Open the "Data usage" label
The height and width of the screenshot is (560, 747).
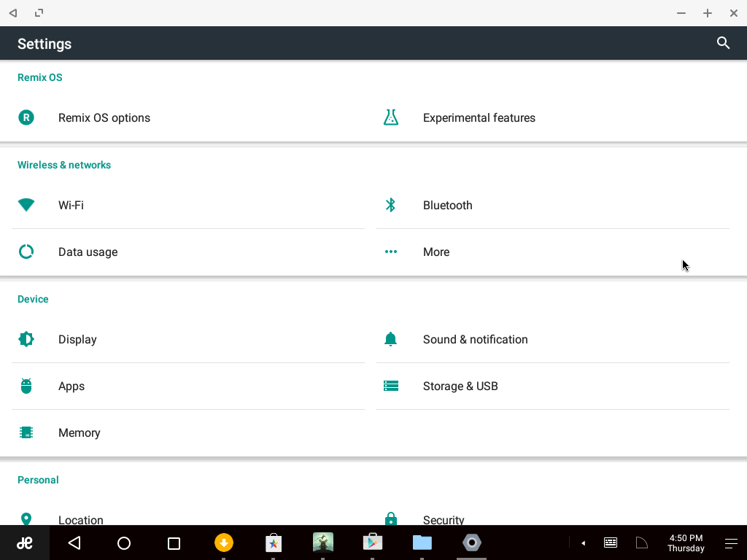pyautogui.click(x=88, y=252)
